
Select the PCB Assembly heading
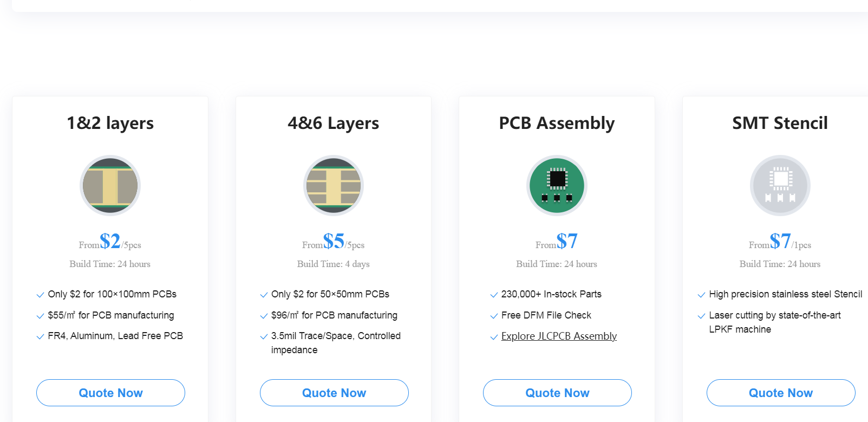557,124
